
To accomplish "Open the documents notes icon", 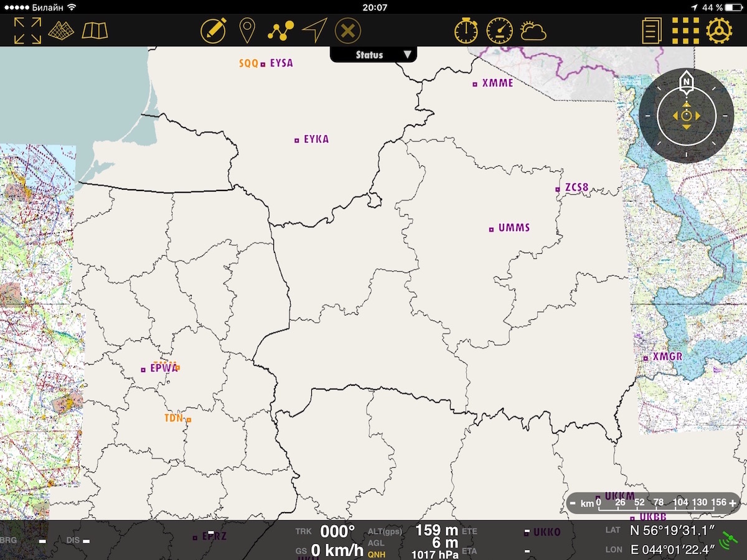I will pos(651,30).
